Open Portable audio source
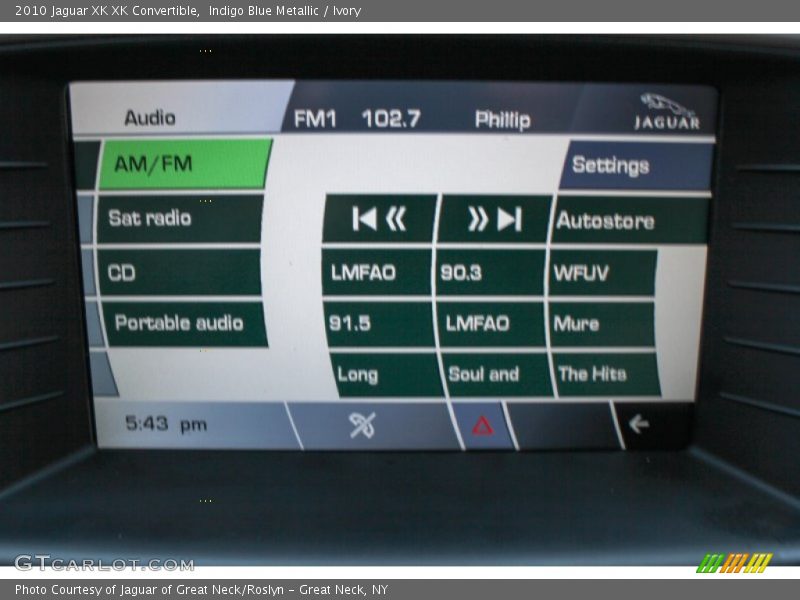Image resolution: width=800 pixels, height=600 pixels. coord(184,323)
